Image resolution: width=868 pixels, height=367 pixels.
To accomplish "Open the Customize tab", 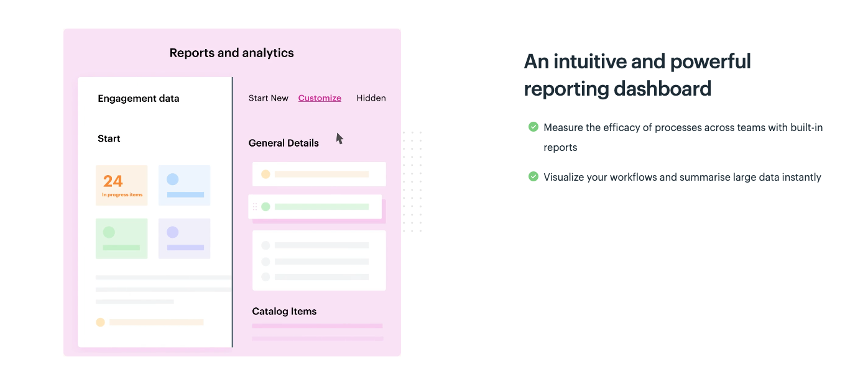I will tap(320, 98).
